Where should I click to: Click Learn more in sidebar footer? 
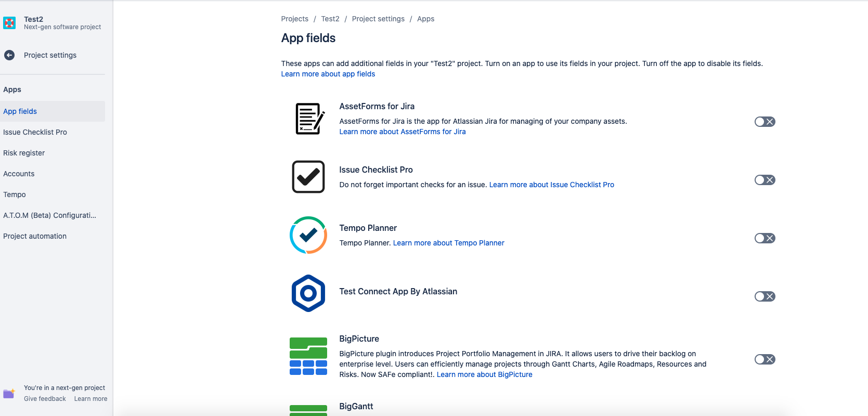pyautogui.click(x=90, y=399)
